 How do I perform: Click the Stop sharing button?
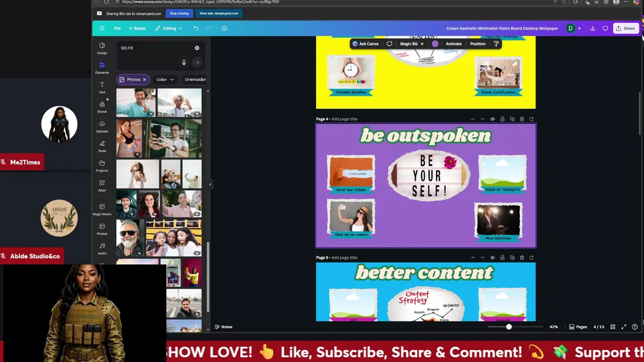tap(179, 14)
